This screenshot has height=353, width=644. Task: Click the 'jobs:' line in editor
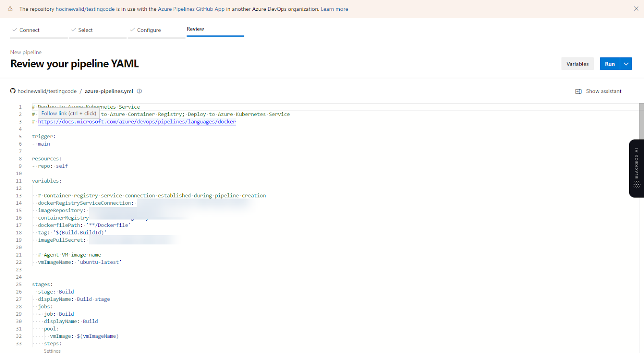point(45,307)
